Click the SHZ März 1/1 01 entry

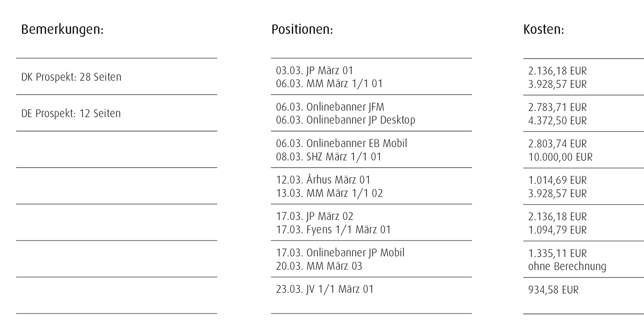click(x=328, y=157)
